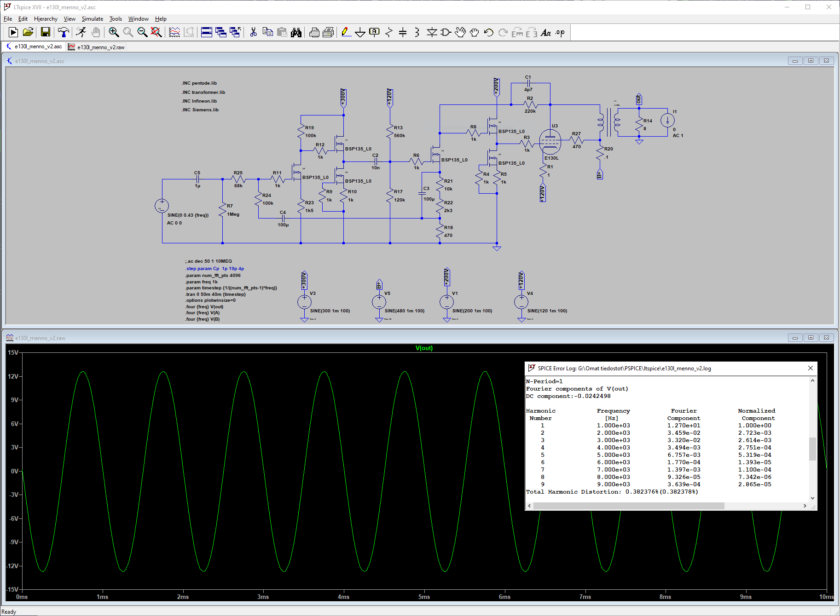Screen dimensions: 840x616
Task: Click the Text 'Aa' tool
Action: 545,32
